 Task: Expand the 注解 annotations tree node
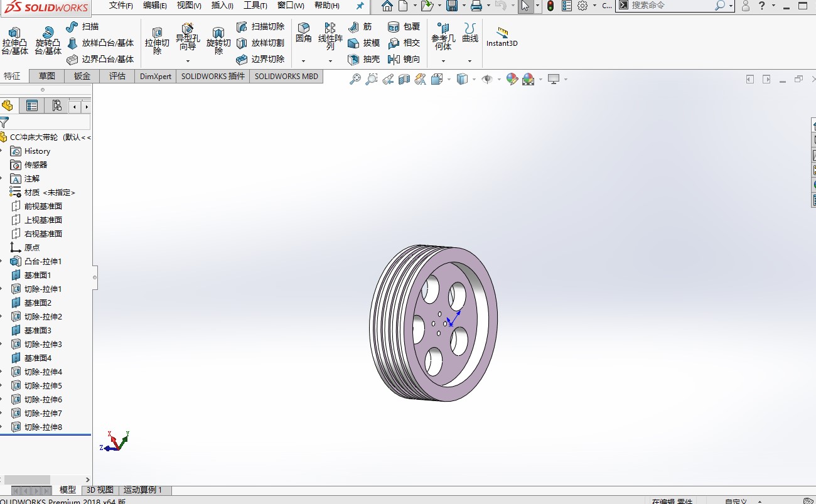2,179
